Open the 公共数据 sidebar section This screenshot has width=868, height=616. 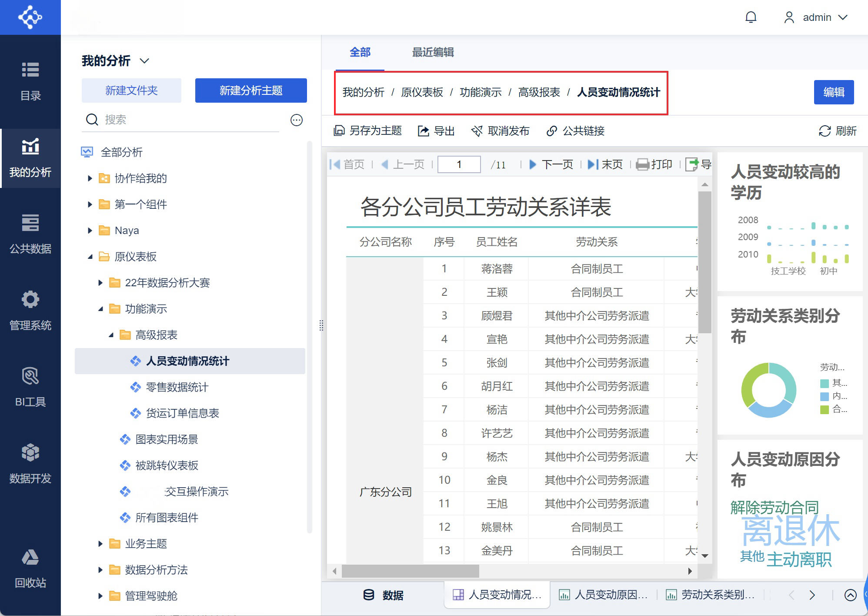tap(30, 234)
